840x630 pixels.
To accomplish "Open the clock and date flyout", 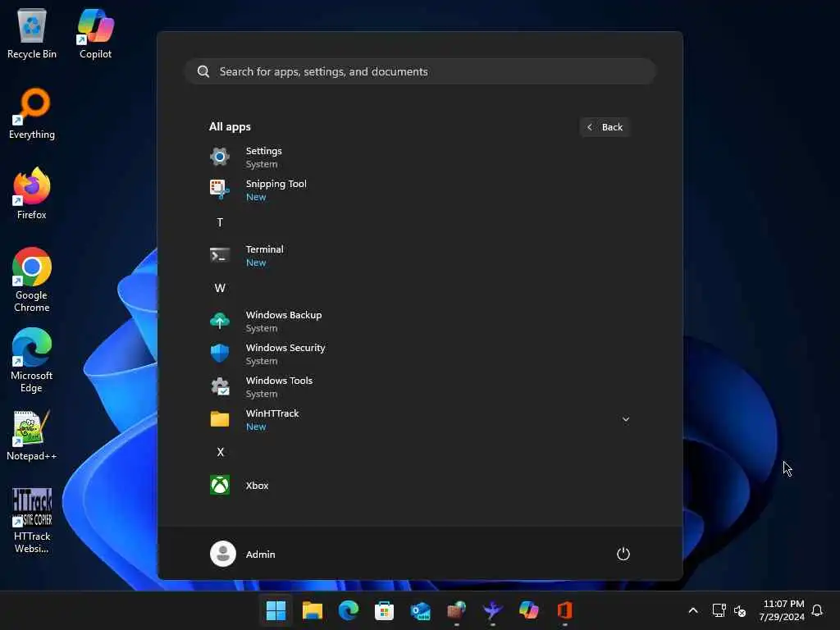I will 782,610.
